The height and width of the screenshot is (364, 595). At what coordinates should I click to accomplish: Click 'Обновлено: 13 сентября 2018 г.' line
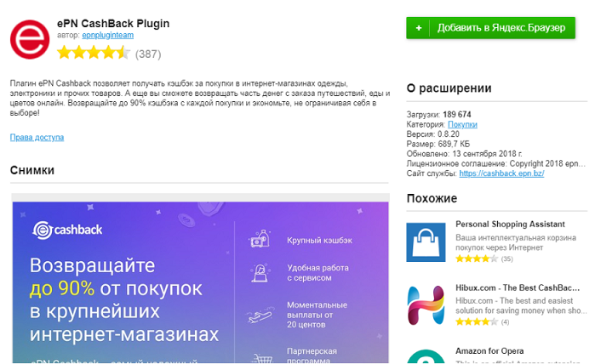click(465, 154)
